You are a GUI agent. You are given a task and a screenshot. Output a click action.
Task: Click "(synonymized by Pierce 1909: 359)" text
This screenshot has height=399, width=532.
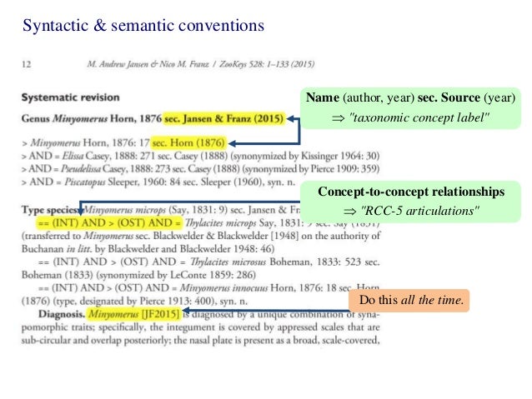click(x=311, y=169)
